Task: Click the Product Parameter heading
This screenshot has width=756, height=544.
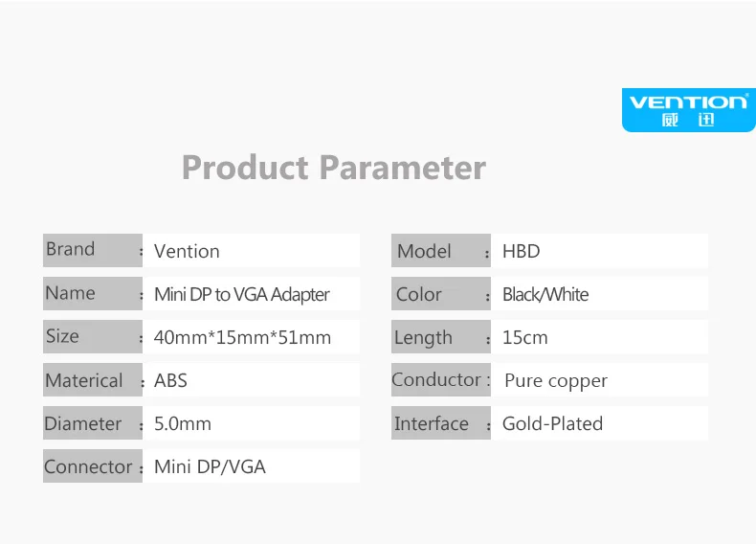Action: (334, 168)
